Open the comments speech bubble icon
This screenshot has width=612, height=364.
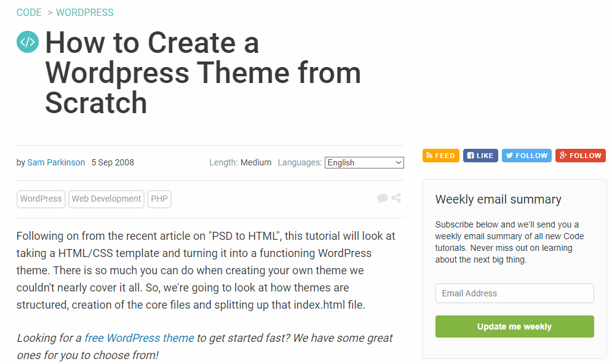[x=383, y=198]
